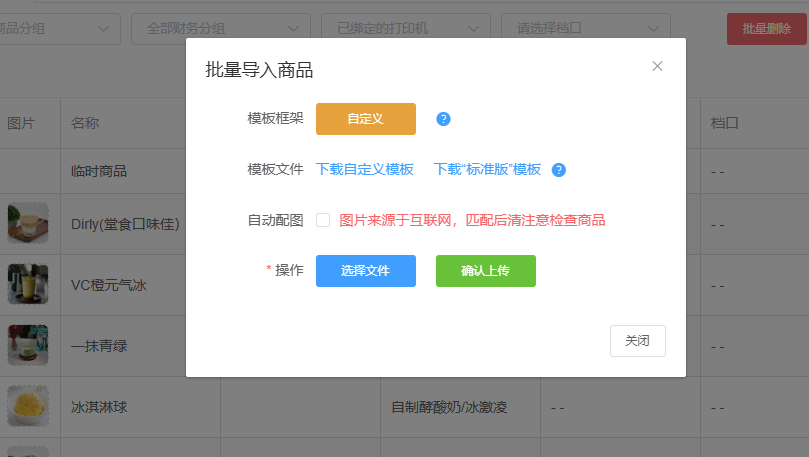
Task: Click the help icon after 标准版 template link
Action: [559, 170]
